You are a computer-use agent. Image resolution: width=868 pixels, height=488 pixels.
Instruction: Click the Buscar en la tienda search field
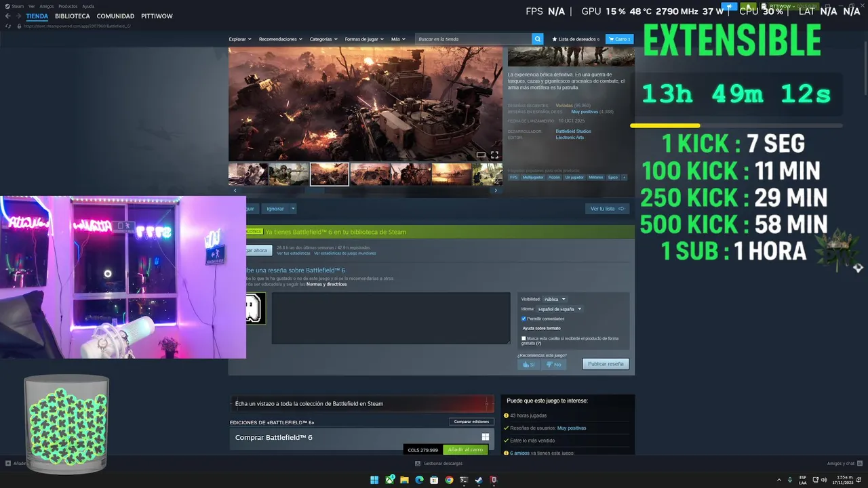click(x=473, y=39)
